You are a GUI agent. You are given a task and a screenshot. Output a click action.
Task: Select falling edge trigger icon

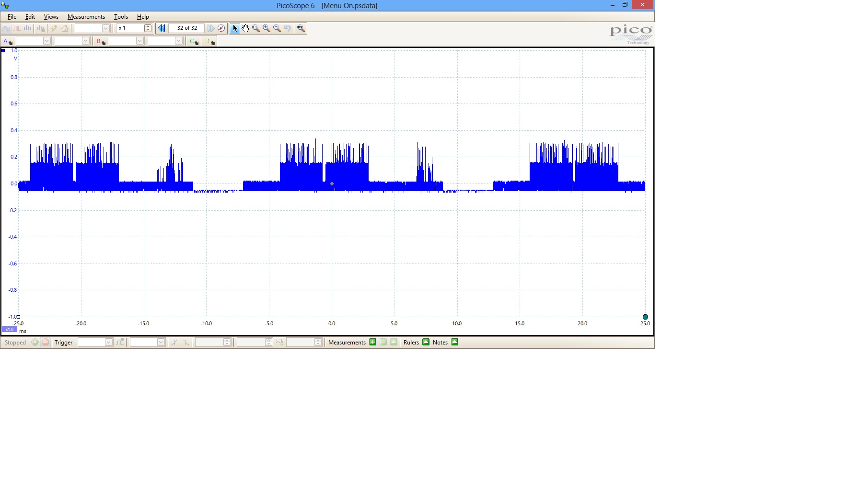(186, 342)
